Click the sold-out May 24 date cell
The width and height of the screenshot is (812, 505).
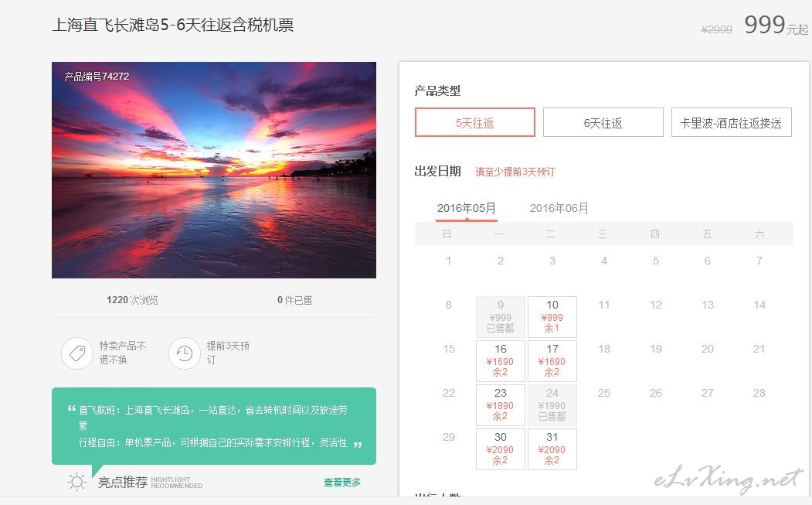(x=552, y=405)
